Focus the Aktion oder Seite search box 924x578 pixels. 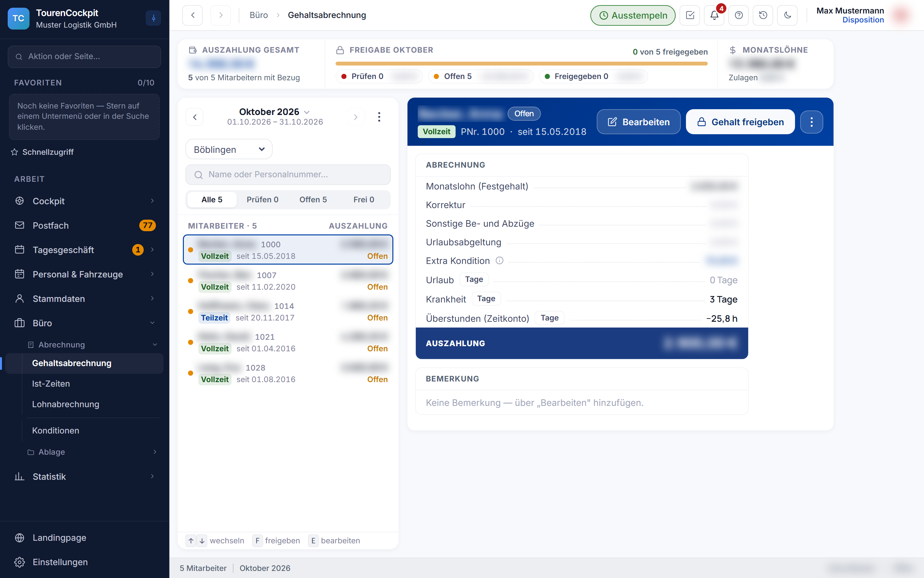coord(84,57)
